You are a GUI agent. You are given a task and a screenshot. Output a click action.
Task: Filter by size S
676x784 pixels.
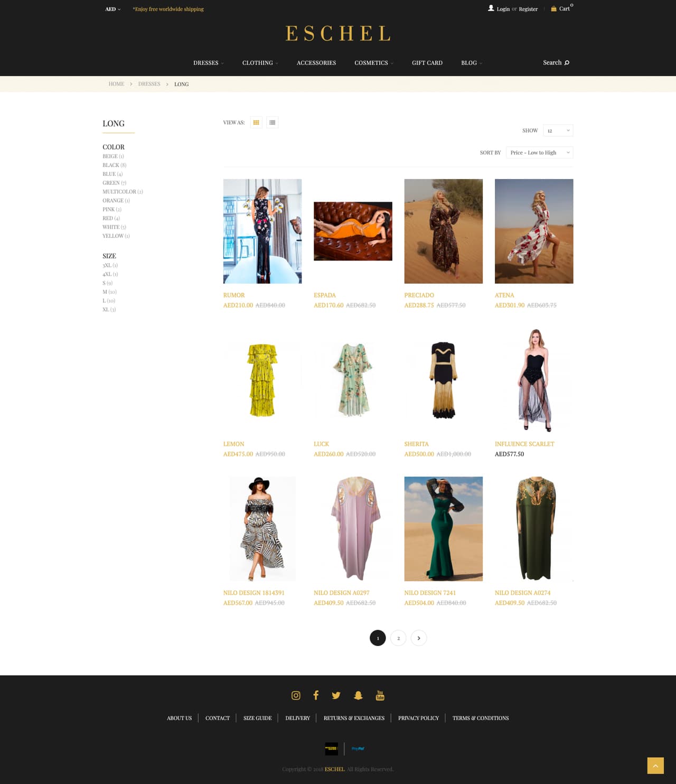[x=107, y=283]
